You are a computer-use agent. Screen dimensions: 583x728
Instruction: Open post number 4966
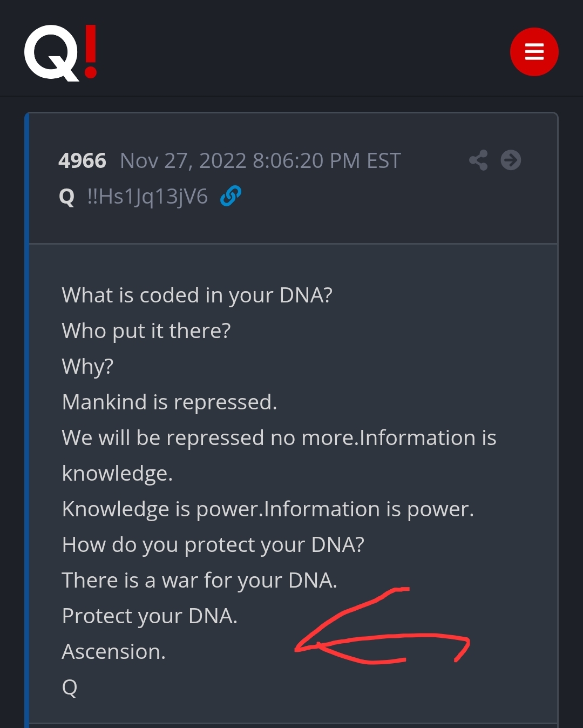[82, 160]
